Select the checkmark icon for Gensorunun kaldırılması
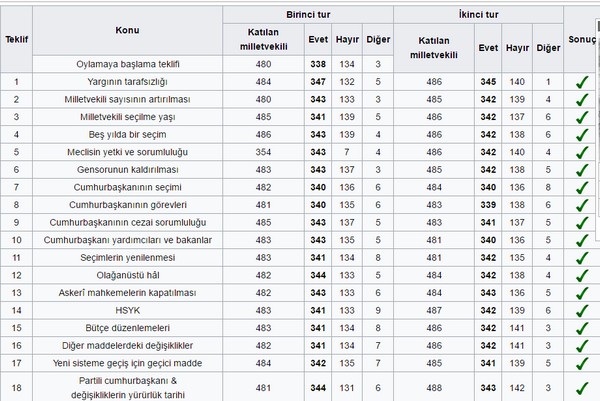 pyautogui.click(x=581, y=170)
